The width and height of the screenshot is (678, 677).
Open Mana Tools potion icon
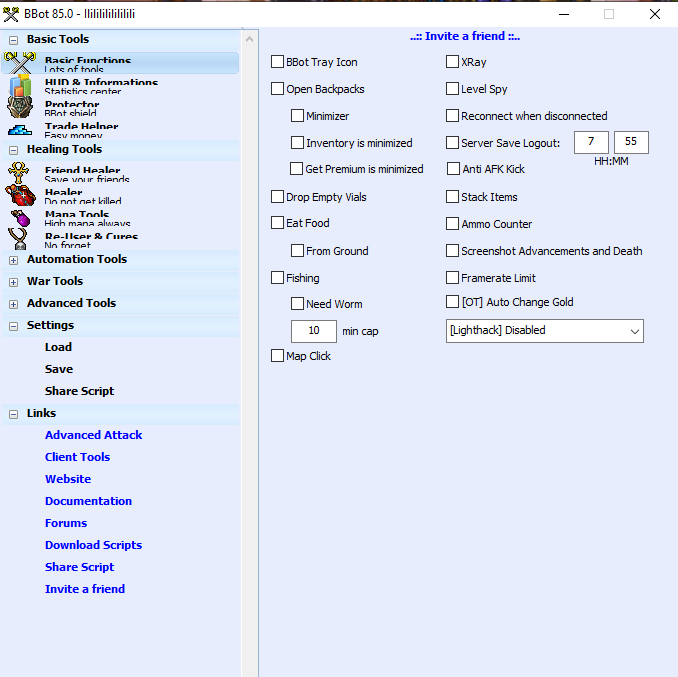pyautogui.click(x=21, y=217)
